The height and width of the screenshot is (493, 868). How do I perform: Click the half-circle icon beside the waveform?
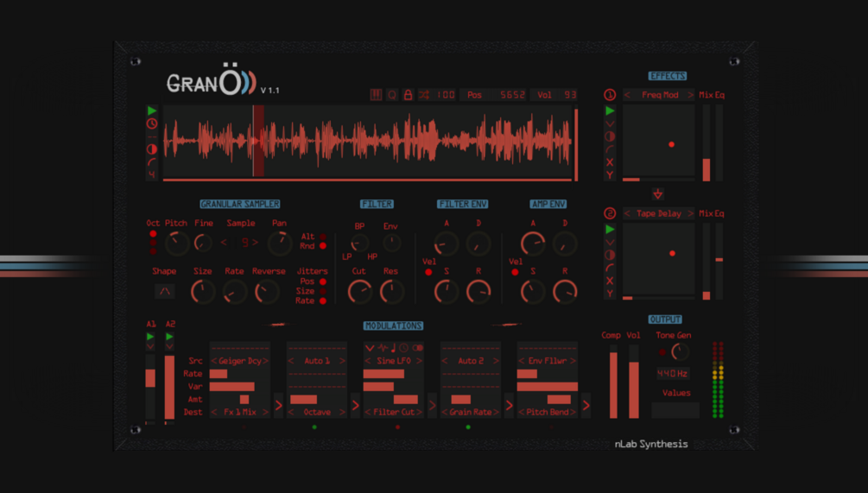click(152, 149)
